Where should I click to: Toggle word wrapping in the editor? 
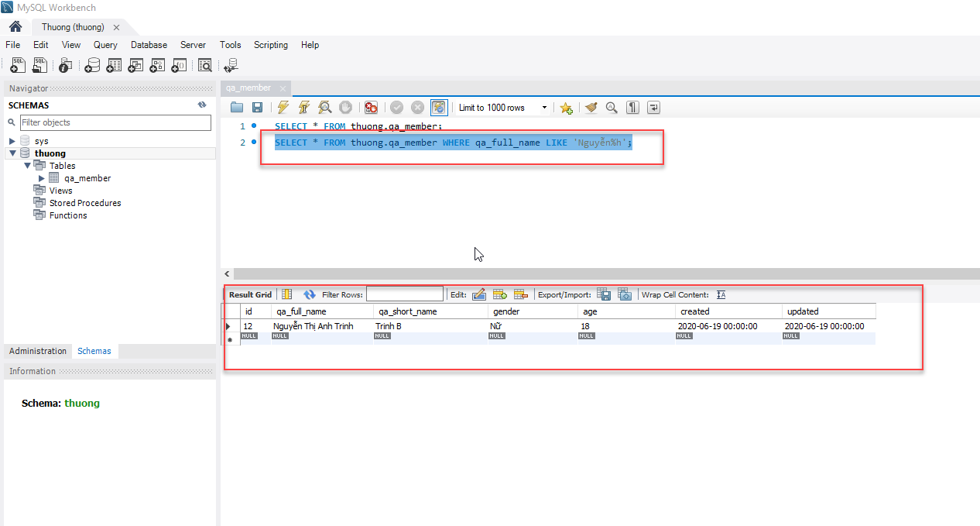click(653, 108)
